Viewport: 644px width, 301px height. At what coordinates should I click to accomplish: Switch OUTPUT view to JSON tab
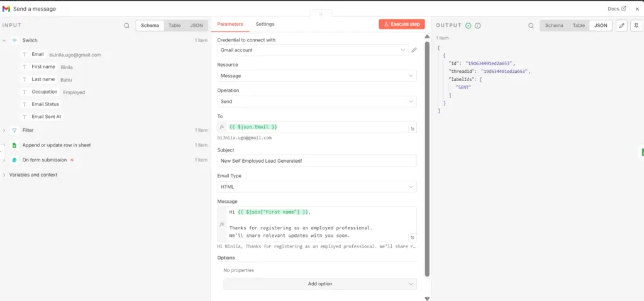601,26
